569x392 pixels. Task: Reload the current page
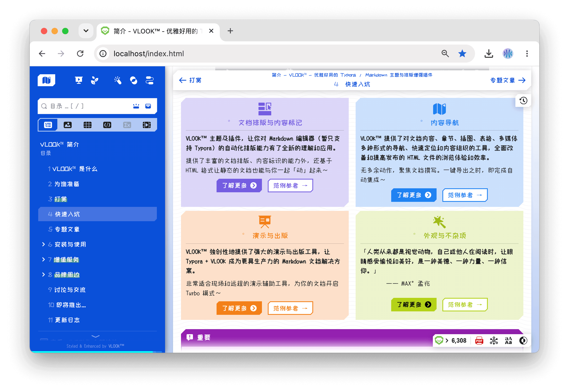click(x=80, y=54)
